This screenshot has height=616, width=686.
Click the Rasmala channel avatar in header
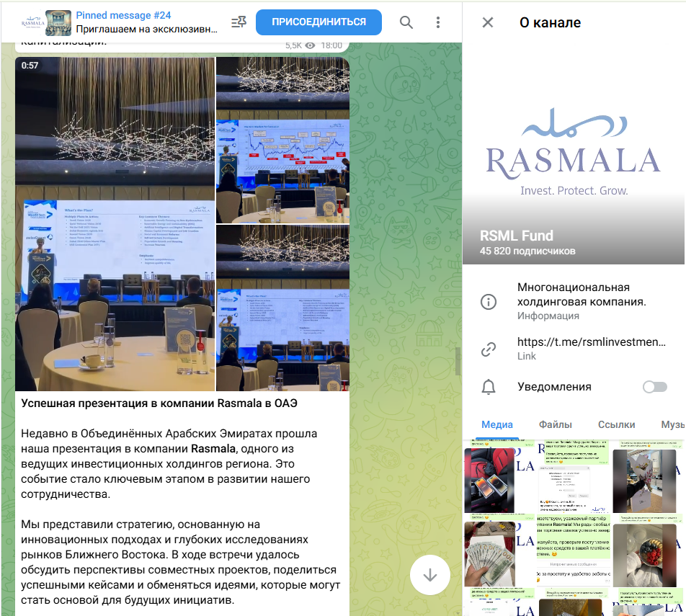[33, 23]
